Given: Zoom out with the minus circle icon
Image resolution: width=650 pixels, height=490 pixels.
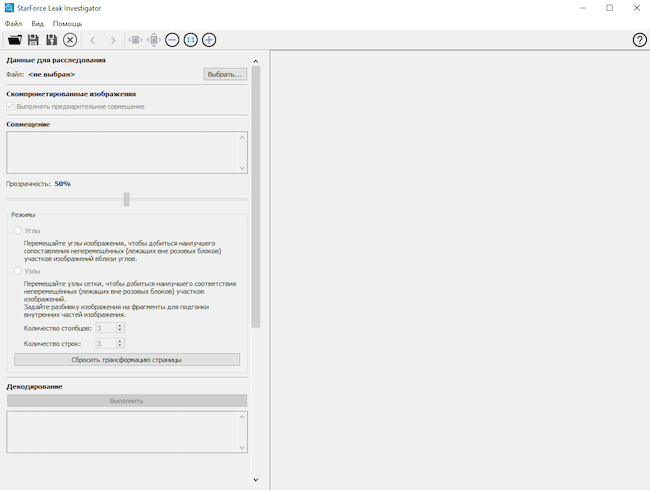Looking at the screenshot, I should click(x=172, y=40).
